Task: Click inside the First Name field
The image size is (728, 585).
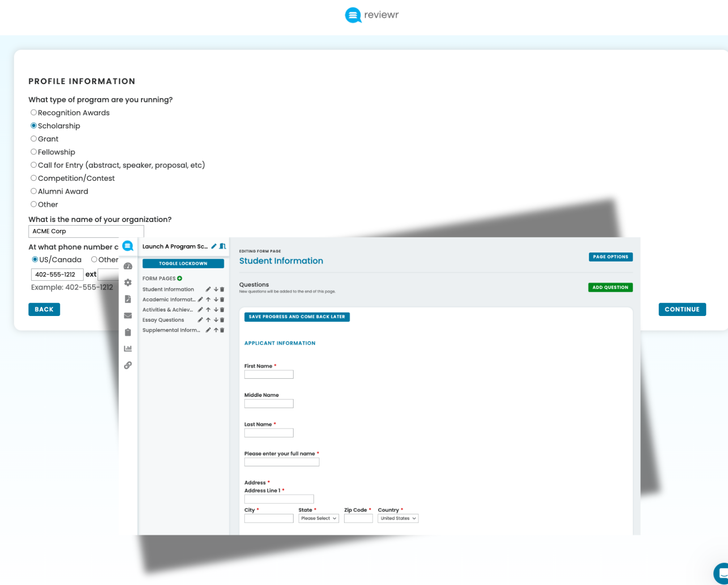Action: tap(268, 374)
